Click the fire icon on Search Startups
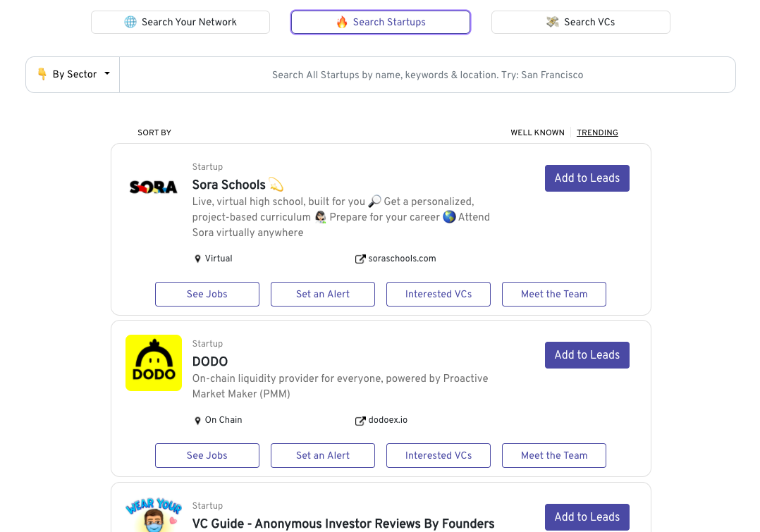 point(342,23)
